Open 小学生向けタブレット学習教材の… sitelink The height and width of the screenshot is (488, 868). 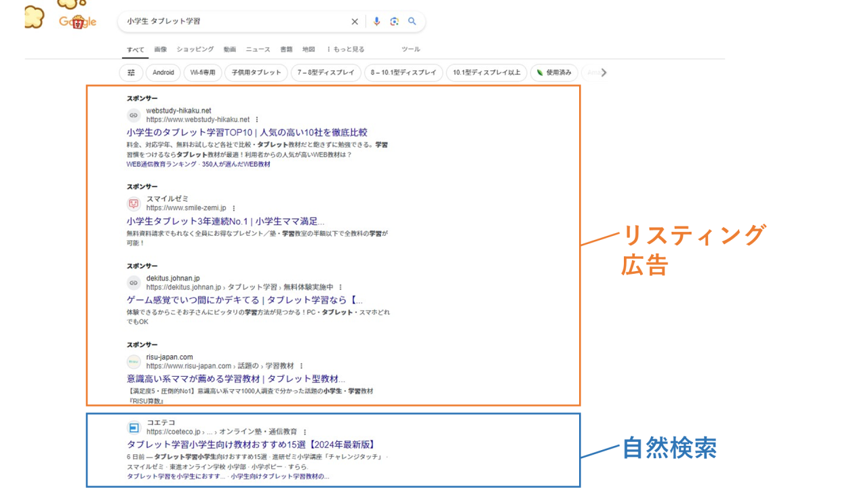click(280, 476)
